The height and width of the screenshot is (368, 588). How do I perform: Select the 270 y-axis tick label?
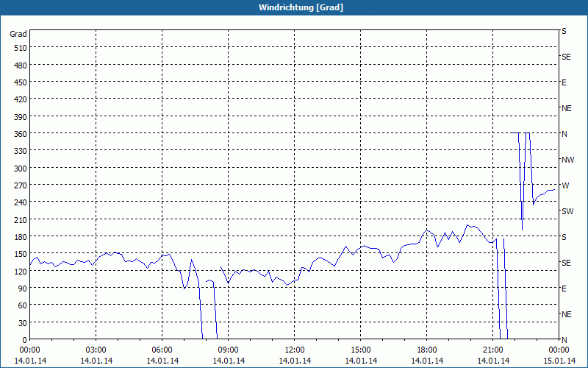pyautogui.click(x=18, y=185)
